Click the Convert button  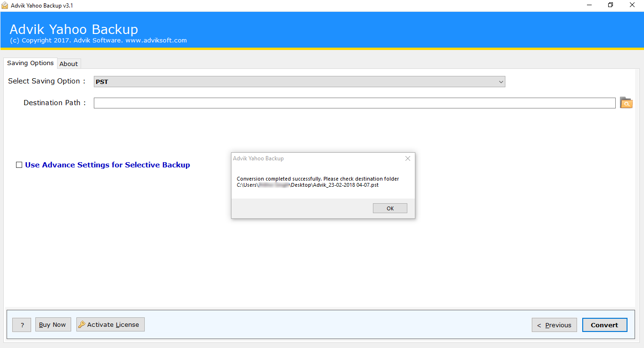point(604,325)
